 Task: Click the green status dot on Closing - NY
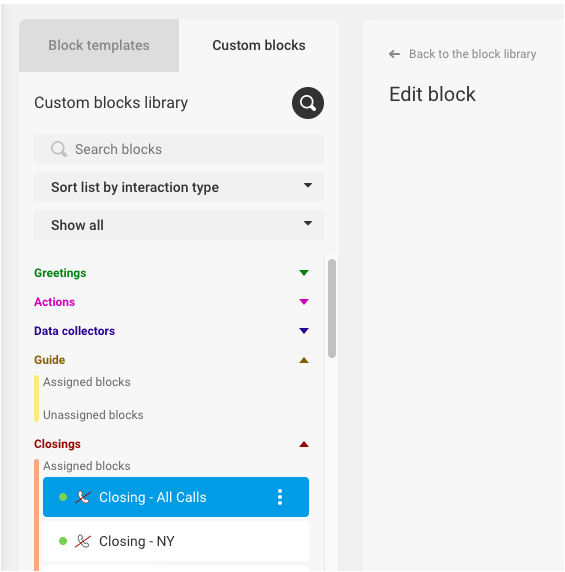[63, 541]
